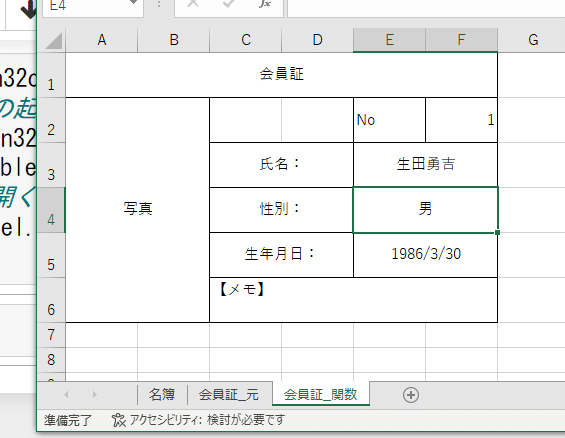Select row 3 header
This screenshot has height=438, width=565.
tap(51, 165)
